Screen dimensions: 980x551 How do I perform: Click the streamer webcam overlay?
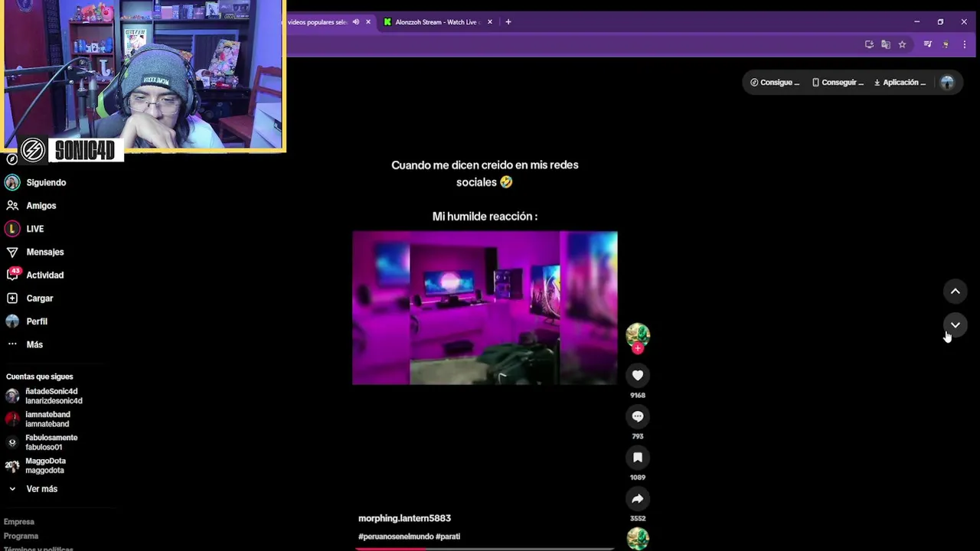pos(143,75)
